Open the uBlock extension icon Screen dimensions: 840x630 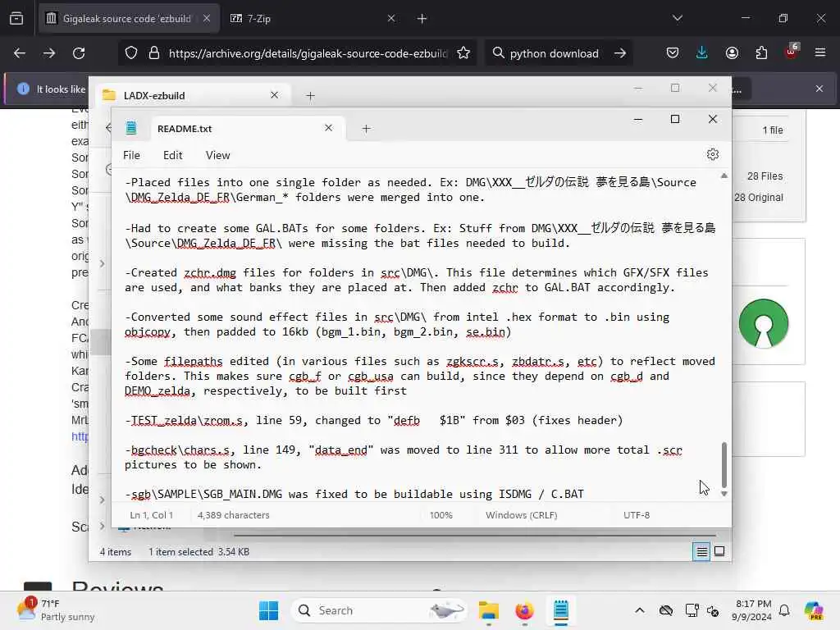pyautogui.click(x=792, y=52)
